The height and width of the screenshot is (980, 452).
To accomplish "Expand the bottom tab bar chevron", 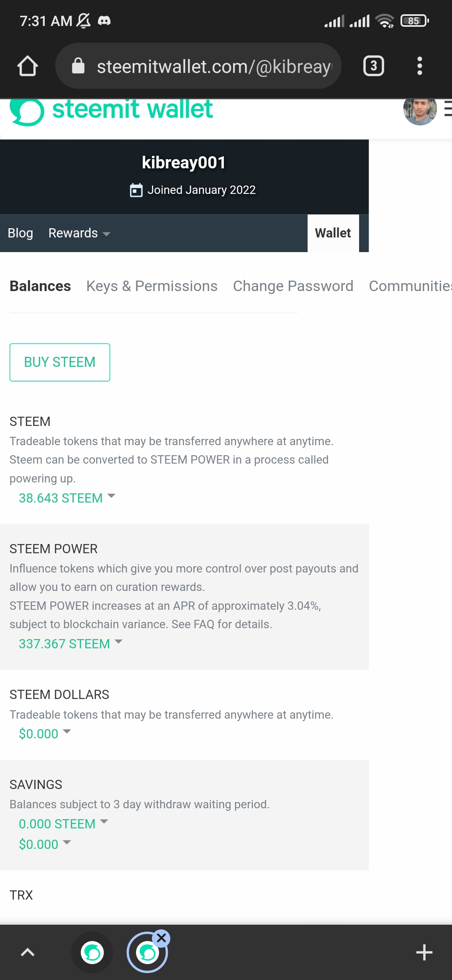I will point(28,952).
